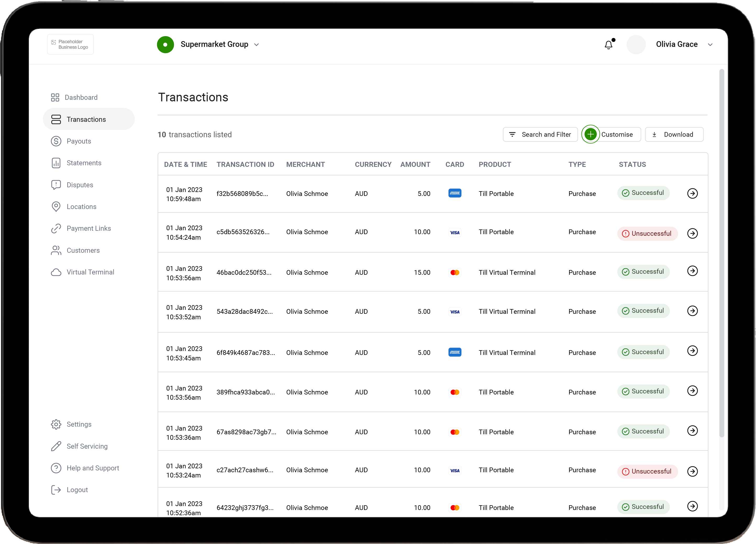Click the Visa card icon for 543a28dac8492c
This screenshot has height=544, width=756.
[455, 312]
